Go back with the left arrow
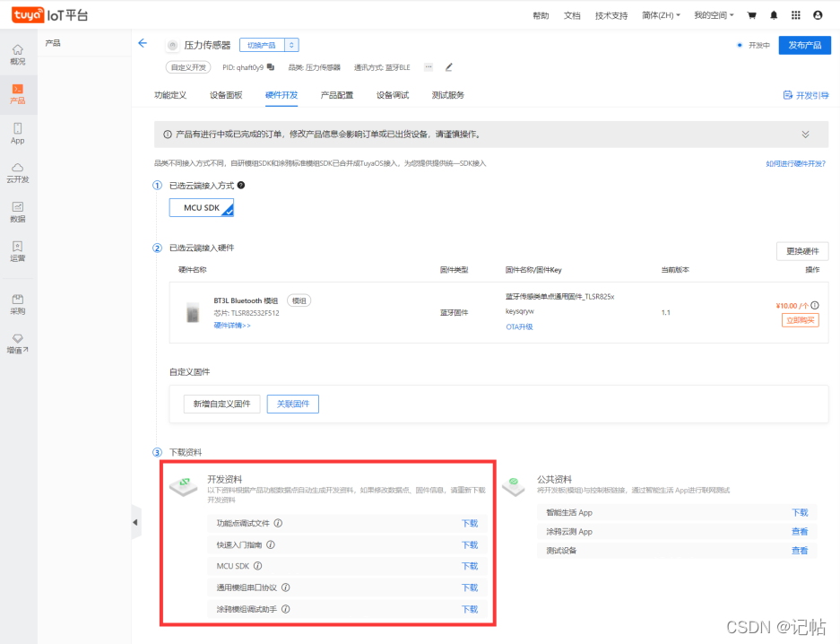 click(x=143, y=43)
